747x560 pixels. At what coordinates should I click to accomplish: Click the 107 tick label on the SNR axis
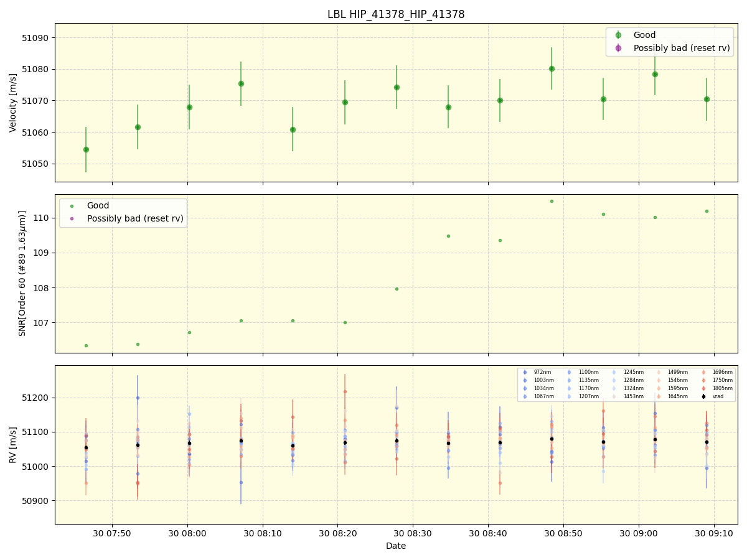click(40, 323)
